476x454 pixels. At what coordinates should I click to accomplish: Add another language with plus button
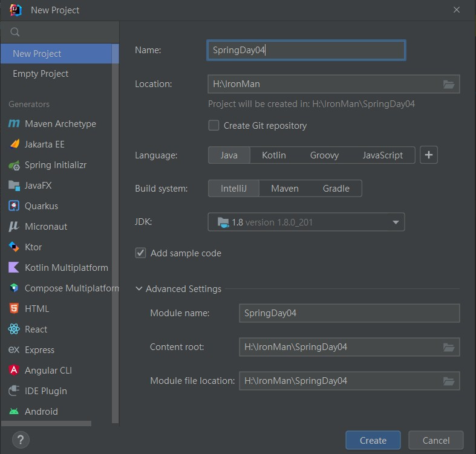pos(429,155)
